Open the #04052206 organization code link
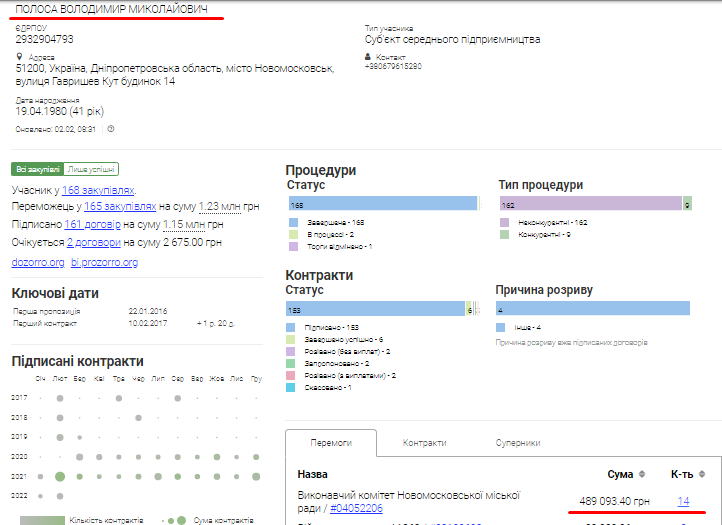This screenshot has height=525, width=722. click(355, 508)
